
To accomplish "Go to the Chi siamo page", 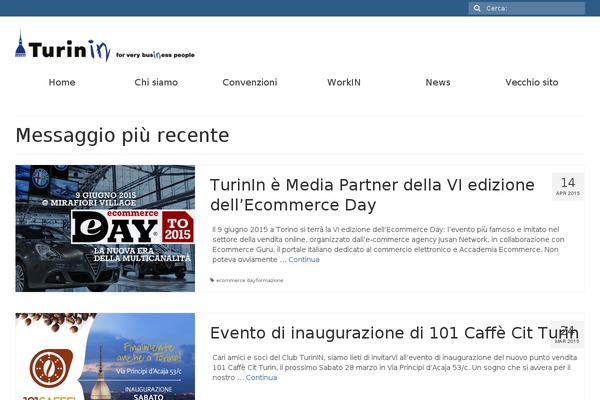I will pyautogui.click(x=156, y=82).
